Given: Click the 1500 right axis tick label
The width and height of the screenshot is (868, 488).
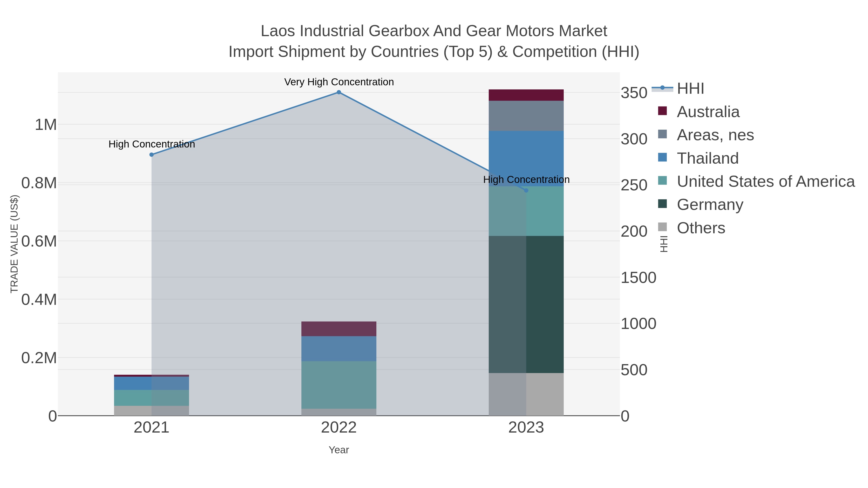Looking at the screenshot, I should pos(638,278).
